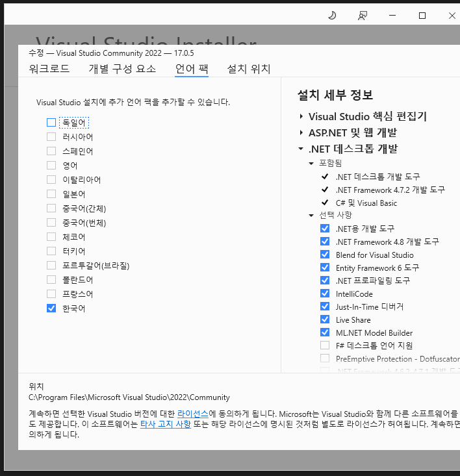Expand ASP.NET 및 웹 개발 section

(x=301, y=132)
